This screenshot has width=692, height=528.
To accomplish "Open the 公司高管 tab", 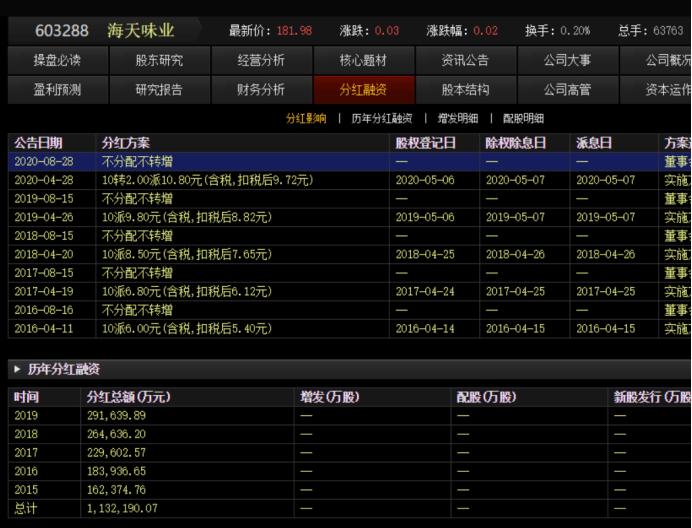I will [568, 90].
